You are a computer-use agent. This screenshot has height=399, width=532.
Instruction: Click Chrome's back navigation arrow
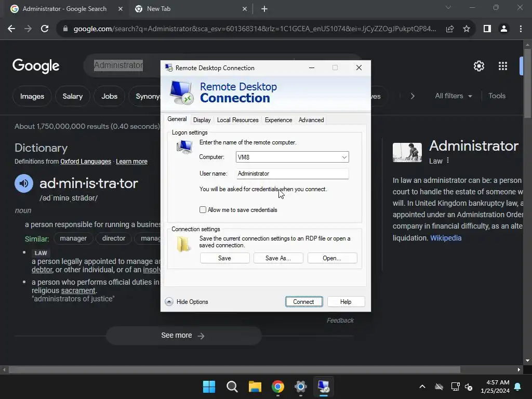pyautogui.click(x=11, y=29)
